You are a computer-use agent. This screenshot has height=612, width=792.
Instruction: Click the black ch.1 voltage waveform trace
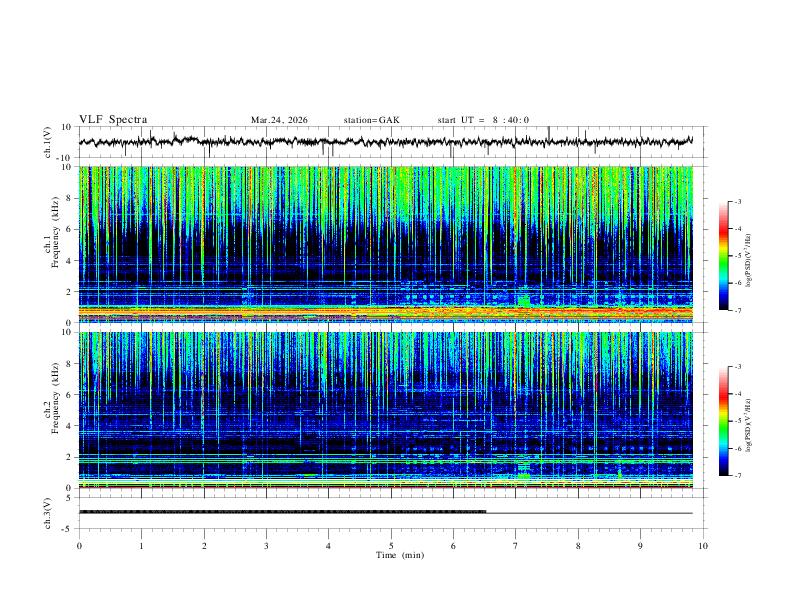click(x=385, y=142)
